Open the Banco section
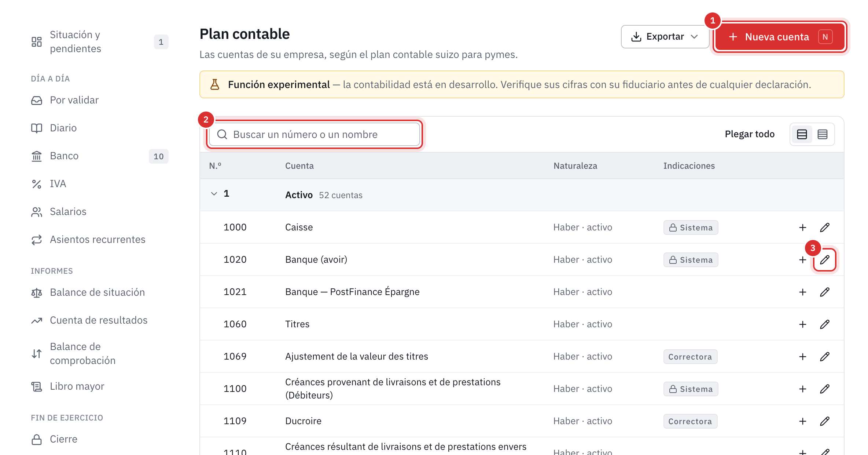This screenshot has height=455, width=868. (99, 156)
